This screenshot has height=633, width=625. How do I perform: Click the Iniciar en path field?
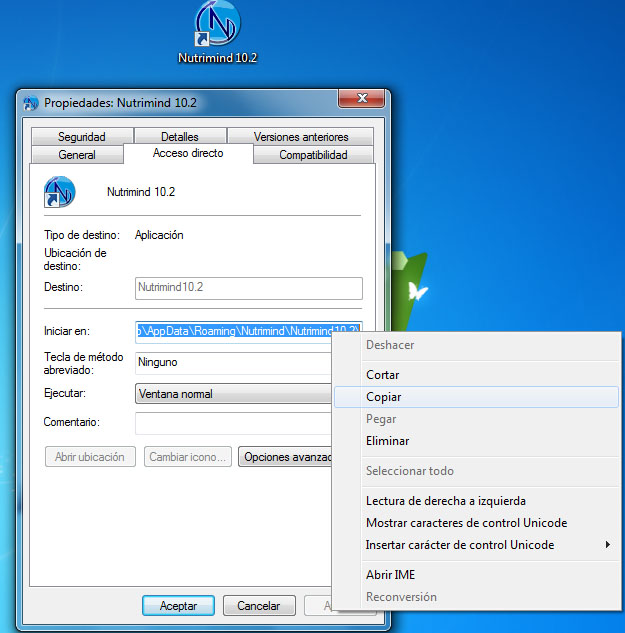coord(249,331)
